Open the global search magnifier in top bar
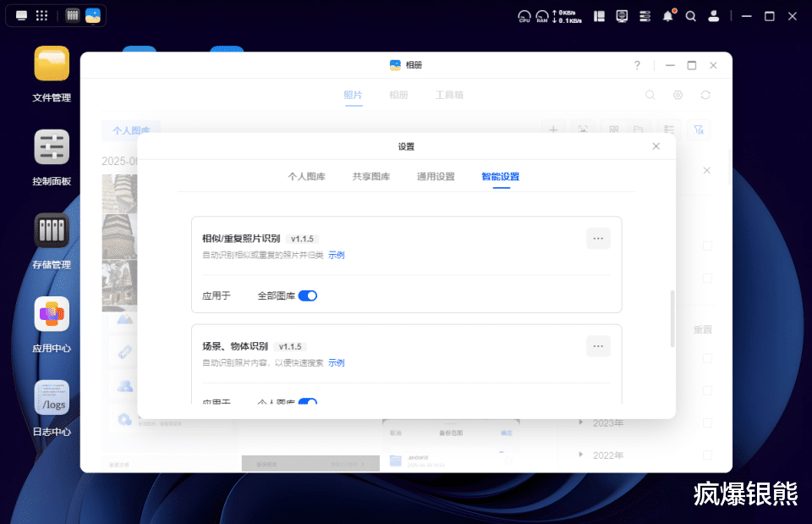812x524 pixels. pyautogui.click(x=690, y=17)
